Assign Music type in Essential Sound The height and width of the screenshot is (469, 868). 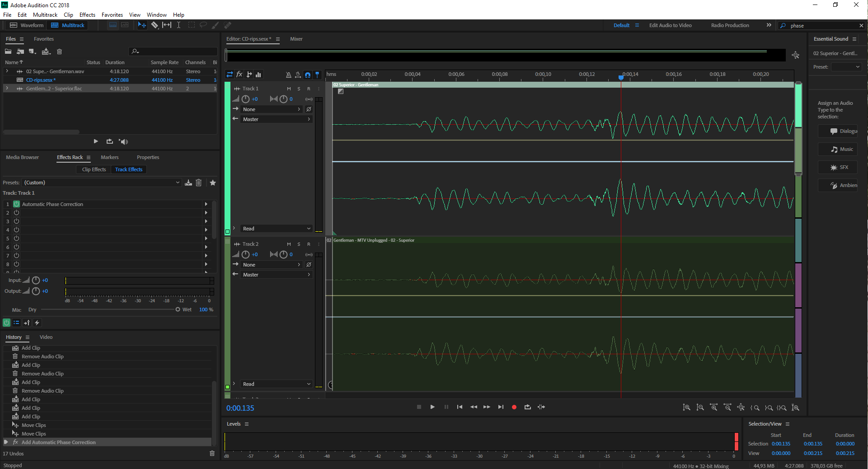click(837, 149)
